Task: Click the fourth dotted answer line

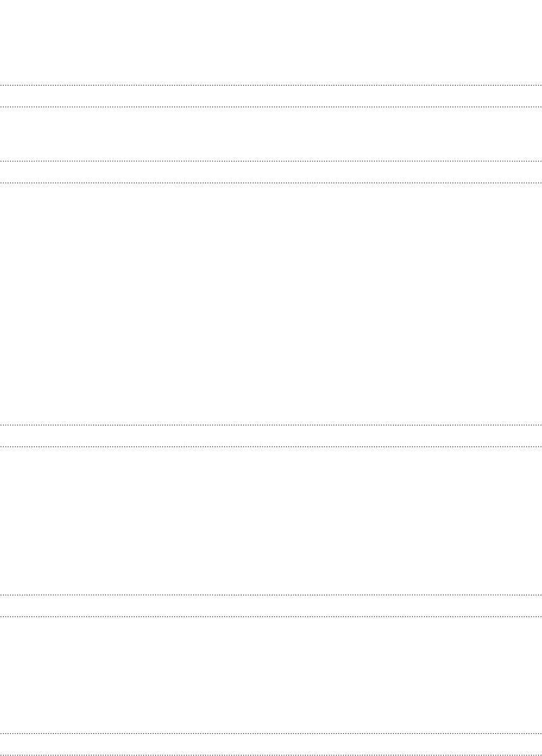Action: click(x=271, y=183)
